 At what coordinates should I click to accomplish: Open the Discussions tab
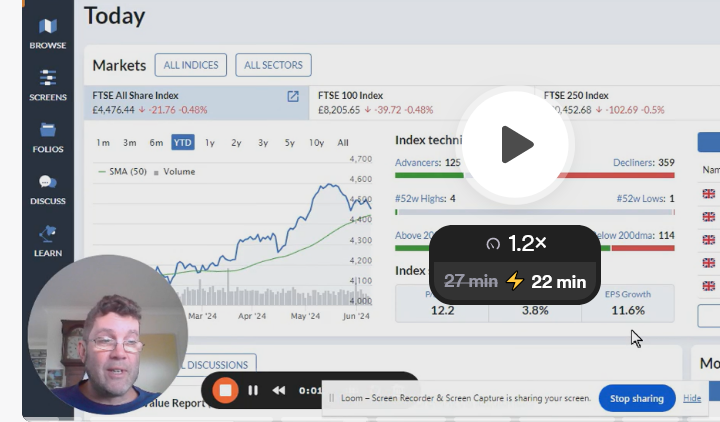pos(217,365)
